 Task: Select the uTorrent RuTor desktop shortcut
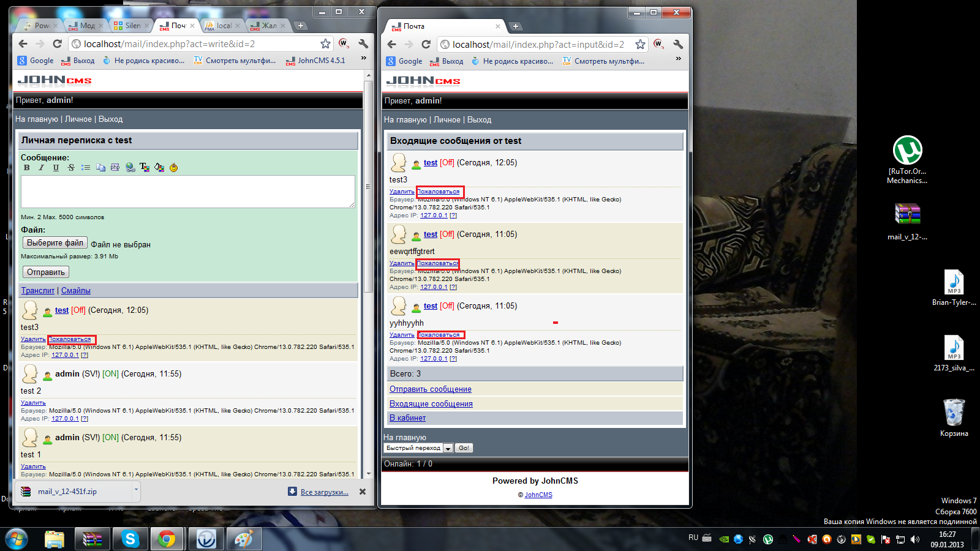point(907,160)
